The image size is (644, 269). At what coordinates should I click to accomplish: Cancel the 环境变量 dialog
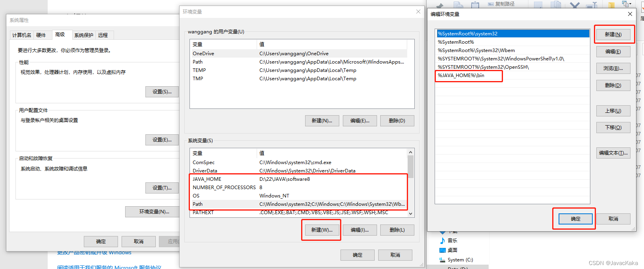click(395, 255)
